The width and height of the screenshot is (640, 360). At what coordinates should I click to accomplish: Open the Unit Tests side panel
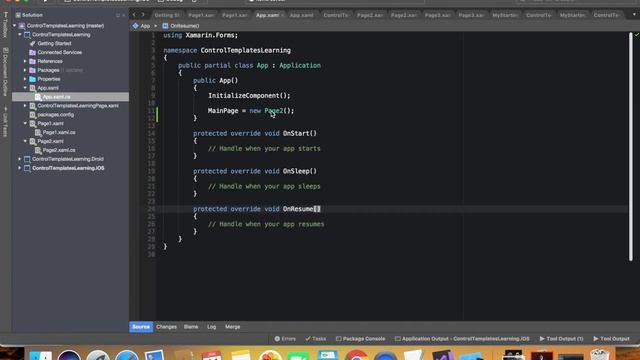point(5,122)
